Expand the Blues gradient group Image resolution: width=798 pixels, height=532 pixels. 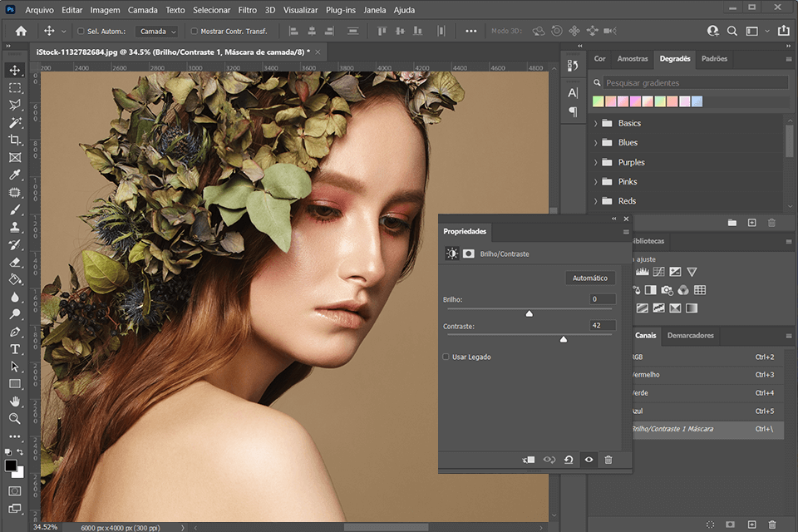(x=595, y=142)
